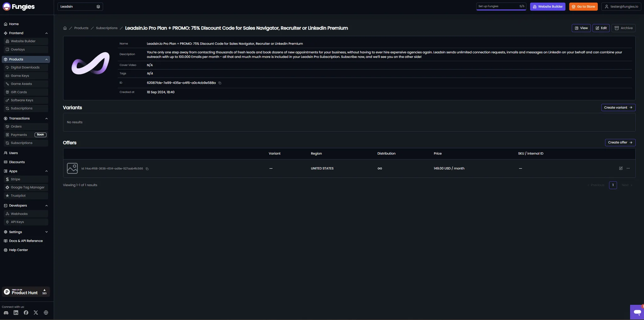Open API Keys in sidebar
644x320 pixels.
click(26, 222)
